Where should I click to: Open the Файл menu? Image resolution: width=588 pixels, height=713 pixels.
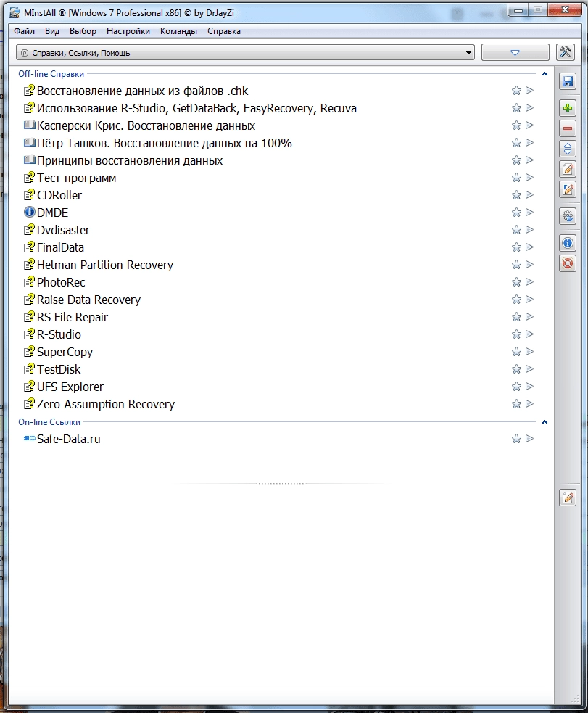tap(24, 31)
